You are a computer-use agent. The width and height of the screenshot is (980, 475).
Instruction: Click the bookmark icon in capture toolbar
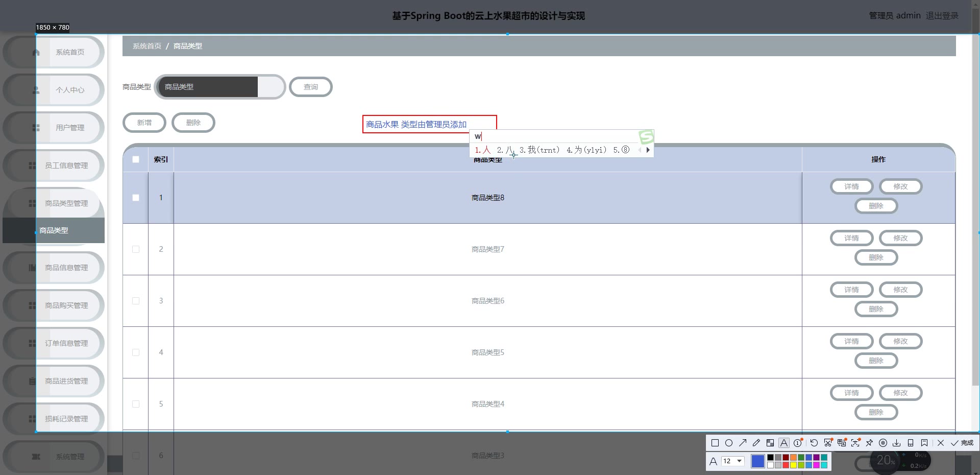(924, 443)
